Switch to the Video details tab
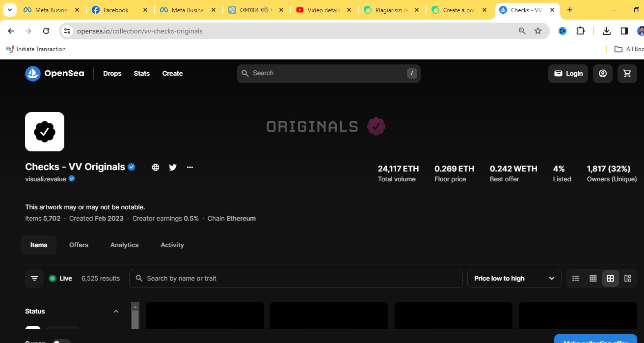 pos(324,10)
